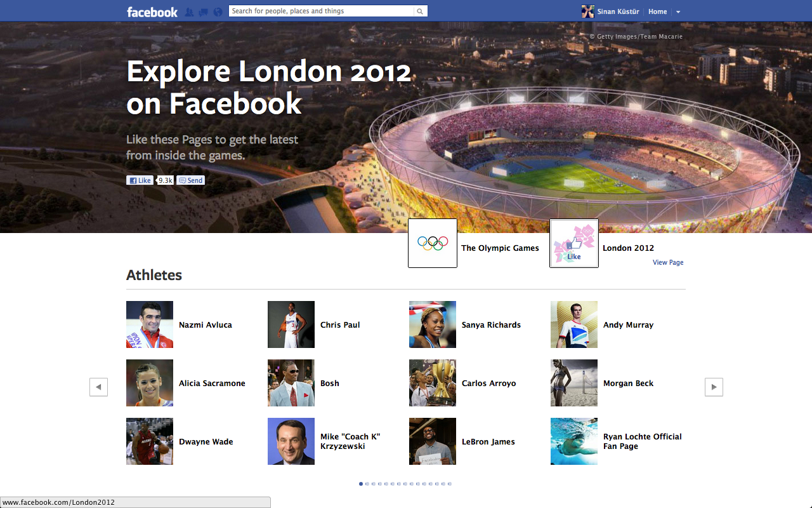
Task: Follow the View Page link
Action: point(668,262)
